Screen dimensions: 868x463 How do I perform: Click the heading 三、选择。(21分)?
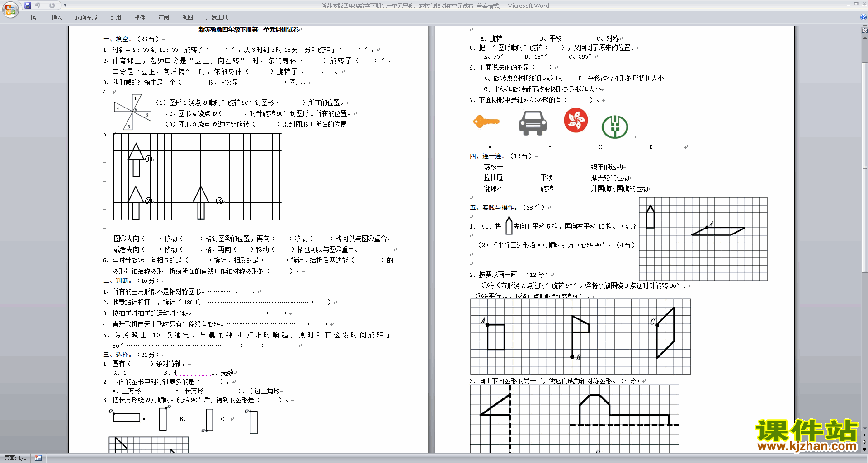(132, 355)
